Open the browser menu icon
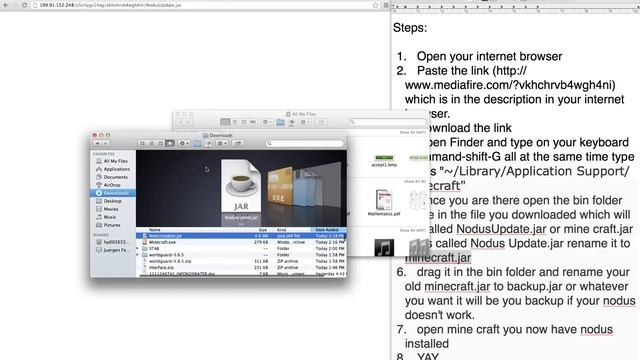The width and height of the screenshot is (640, 360). point(386,5)
